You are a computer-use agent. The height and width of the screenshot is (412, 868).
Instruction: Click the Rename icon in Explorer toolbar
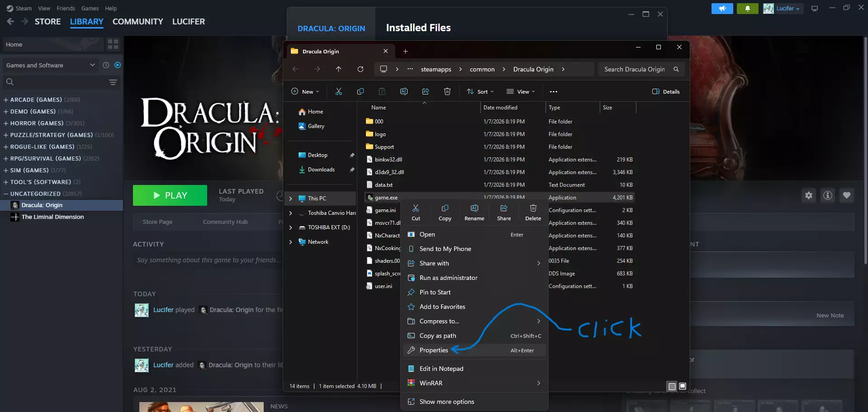pyautogui.click(x=404, y=91)
